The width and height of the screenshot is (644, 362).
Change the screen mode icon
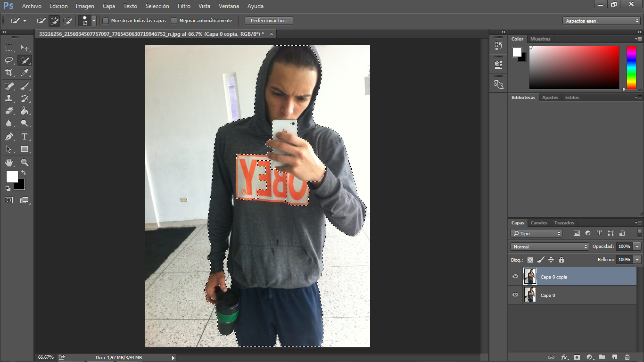pyautogui.click(x=24, y=200)
